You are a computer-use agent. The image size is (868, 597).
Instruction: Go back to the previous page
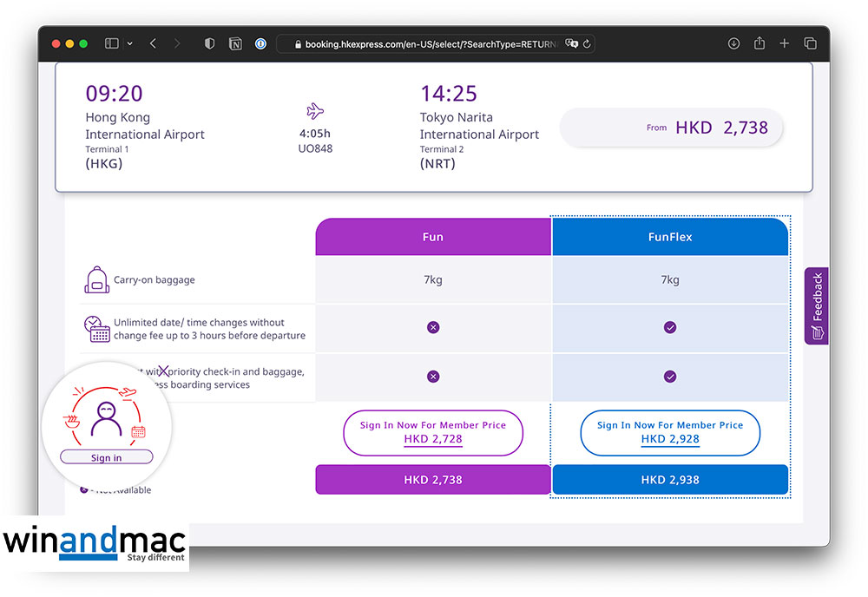[154, 43]
